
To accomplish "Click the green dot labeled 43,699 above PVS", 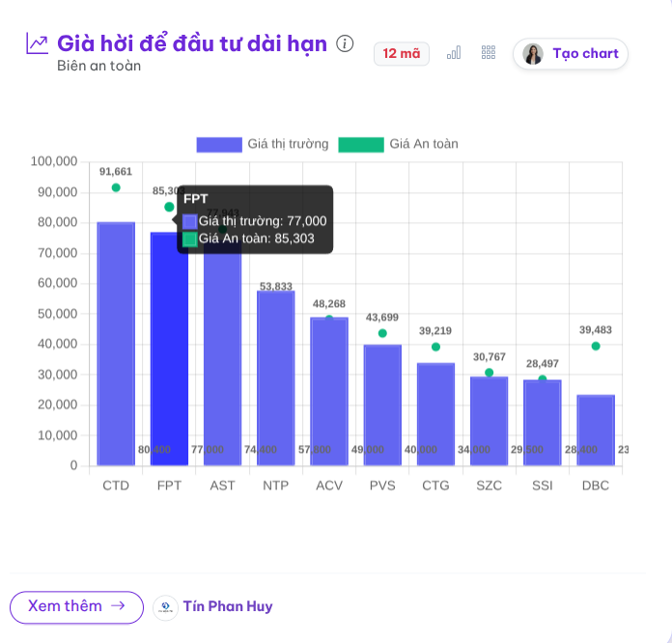I will pos(382,333).
